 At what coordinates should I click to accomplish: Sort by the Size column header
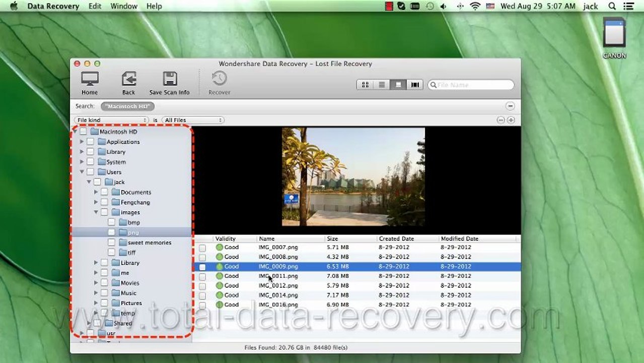[351, 238]
